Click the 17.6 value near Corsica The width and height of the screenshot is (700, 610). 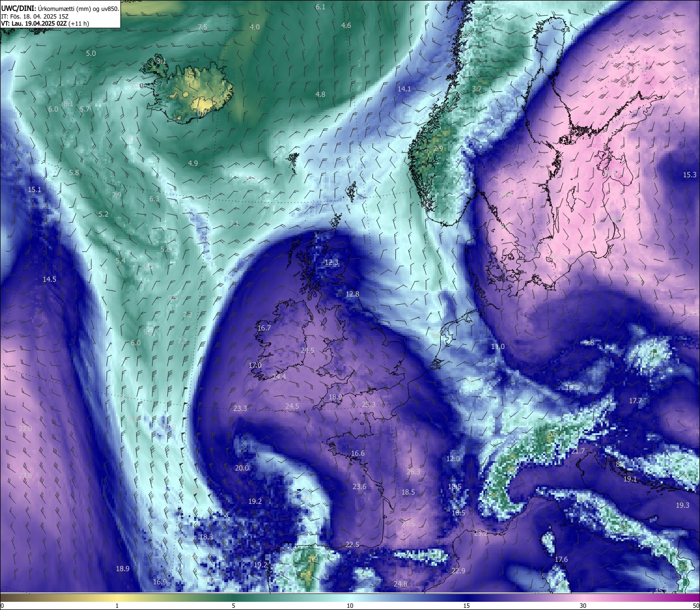562,559
